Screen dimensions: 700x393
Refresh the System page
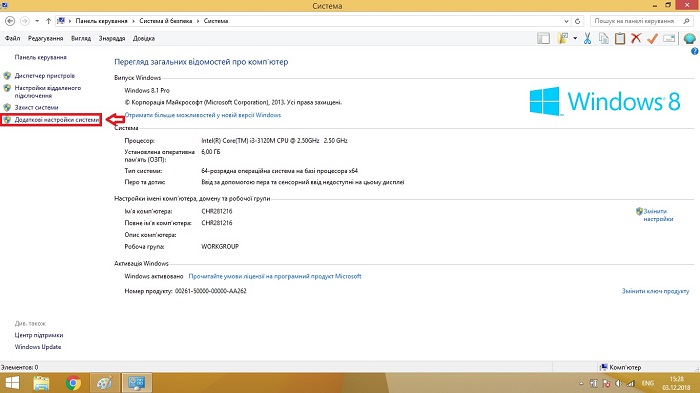(x=577, y=21)
